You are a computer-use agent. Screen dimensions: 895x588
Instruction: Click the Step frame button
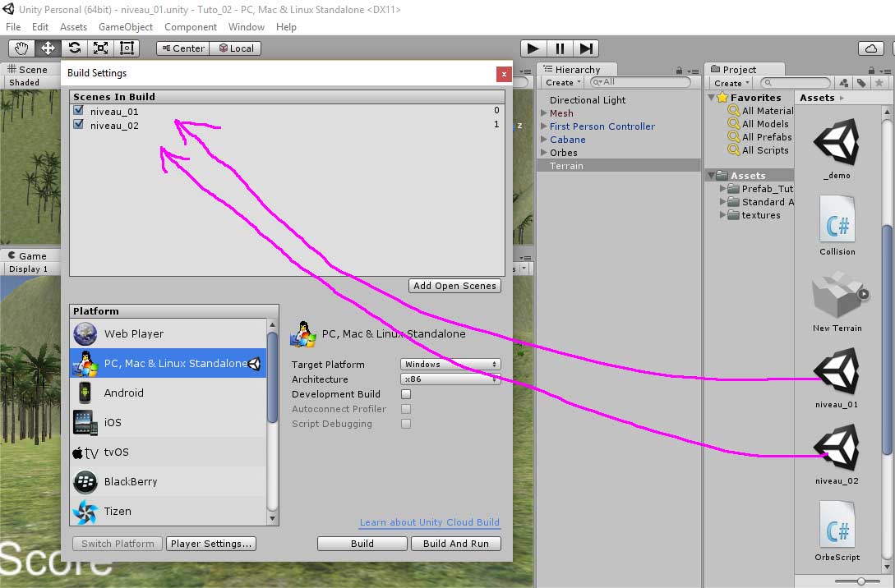pos(586,48)
